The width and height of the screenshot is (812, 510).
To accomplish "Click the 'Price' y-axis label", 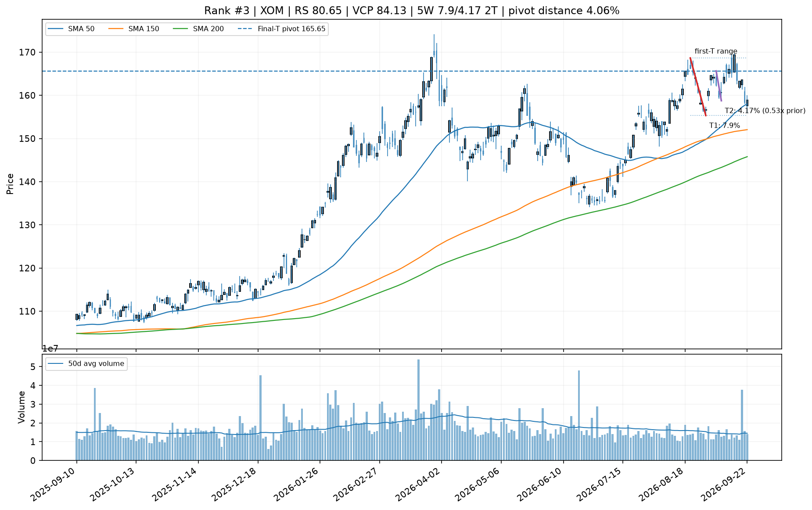I will [x=10, y=184].
